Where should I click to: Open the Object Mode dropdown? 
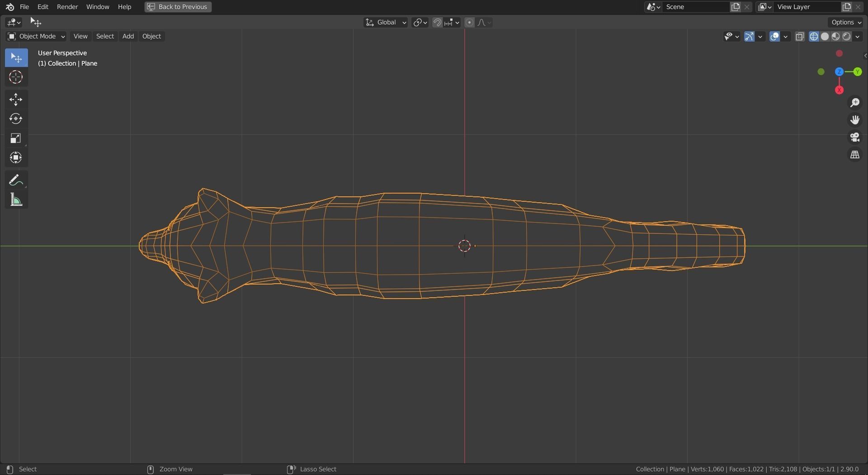click(36, 36)
